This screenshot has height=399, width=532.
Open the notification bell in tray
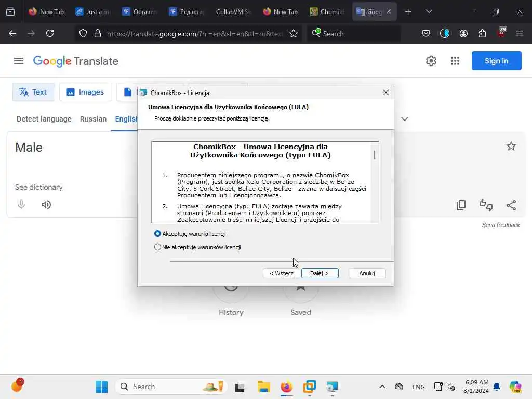[x=497, y=387]
